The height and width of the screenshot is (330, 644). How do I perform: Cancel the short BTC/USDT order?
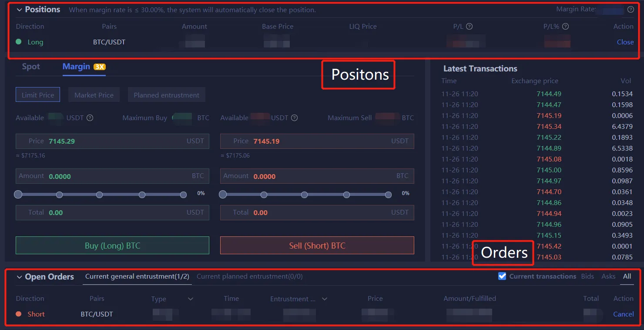click(x=623, y=314)
